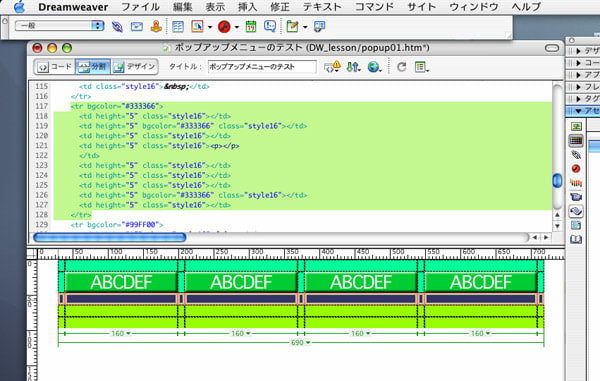Click the first ABCDEF button in design view
The height and width of the screenshot is (381, 600).
[121, 282]
